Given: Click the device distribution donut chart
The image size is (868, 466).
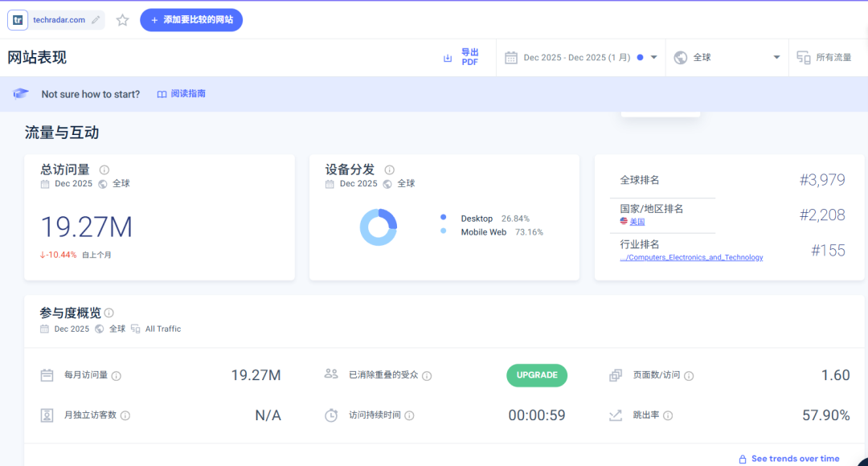Looking at the screenshot, I should tap(379, 226).
